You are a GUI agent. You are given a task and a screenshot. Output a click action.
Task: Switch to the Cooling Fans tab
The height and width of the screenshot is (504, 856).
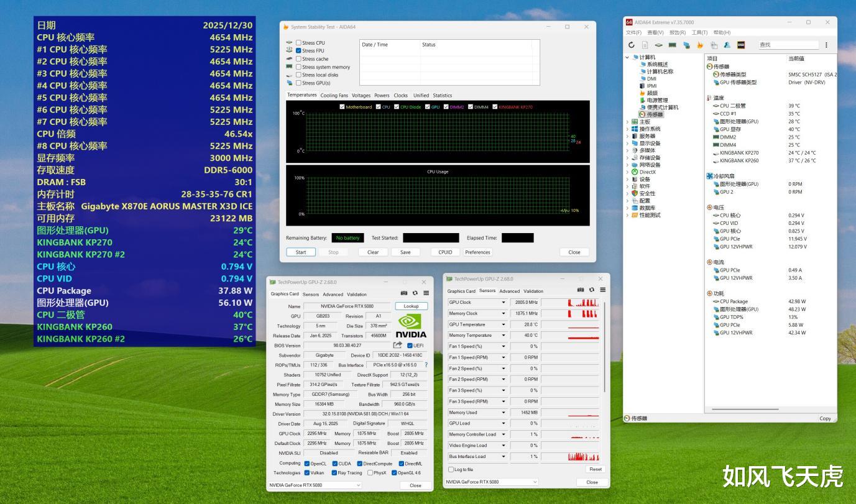(334, 96)
